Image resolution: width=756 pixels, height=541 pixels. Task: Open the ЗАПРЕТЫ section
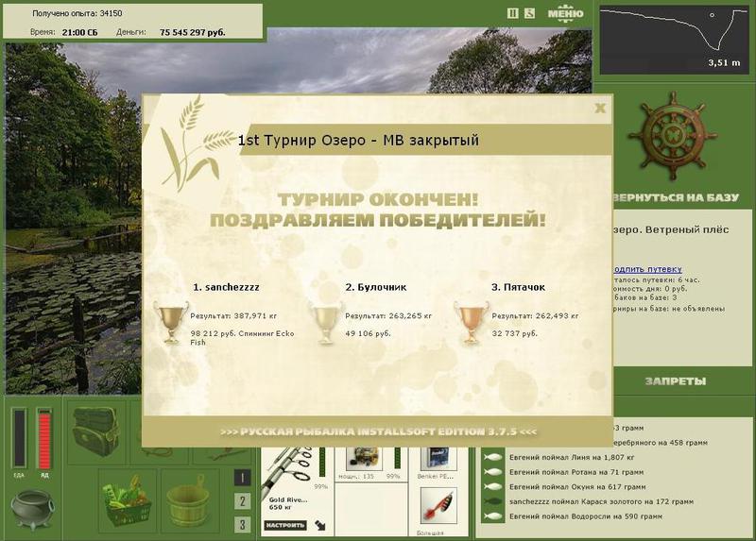676,381
